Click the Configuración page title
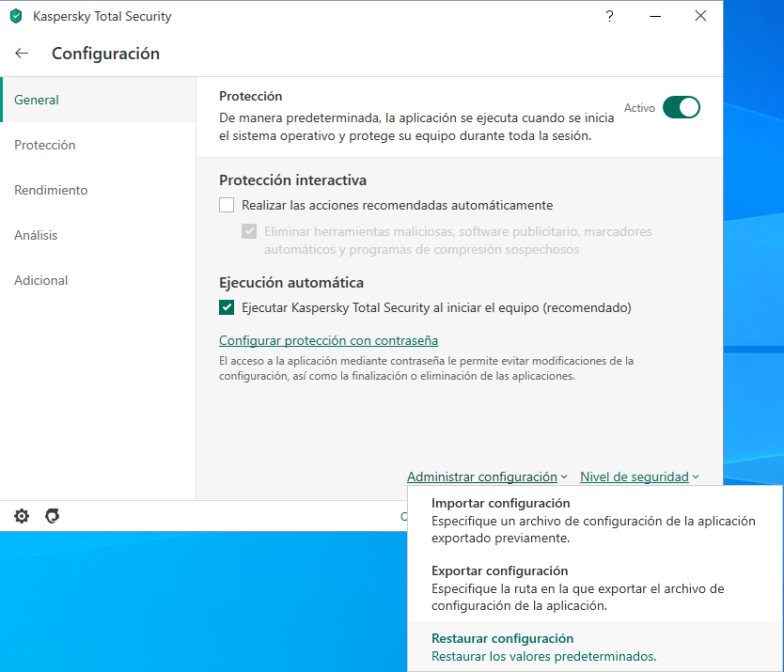This screenshot has width=784, height=672. pyautogui.click(x=105, y=54)
